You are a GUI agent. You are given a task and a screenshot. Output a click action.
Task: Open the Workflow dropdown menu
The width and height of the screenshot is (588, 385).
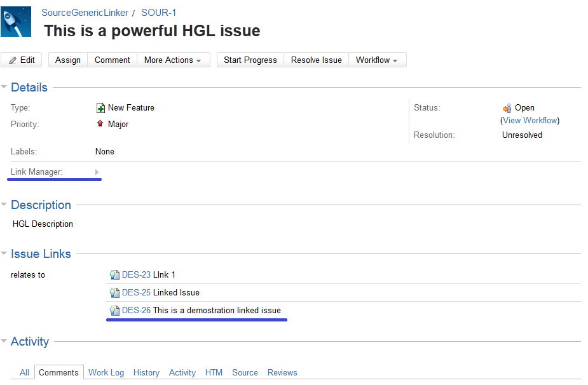pos(377,60)
